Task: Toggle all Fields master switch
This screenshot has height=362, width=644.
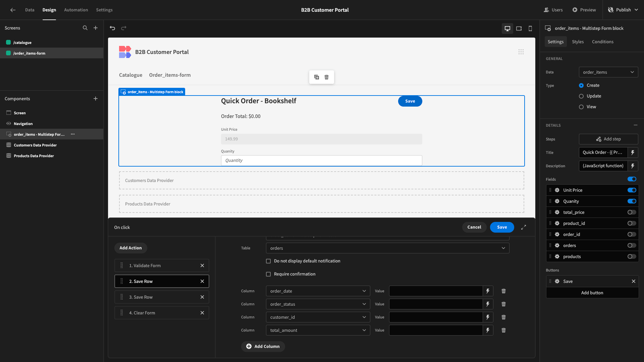Action: click(x=632, y=179)
